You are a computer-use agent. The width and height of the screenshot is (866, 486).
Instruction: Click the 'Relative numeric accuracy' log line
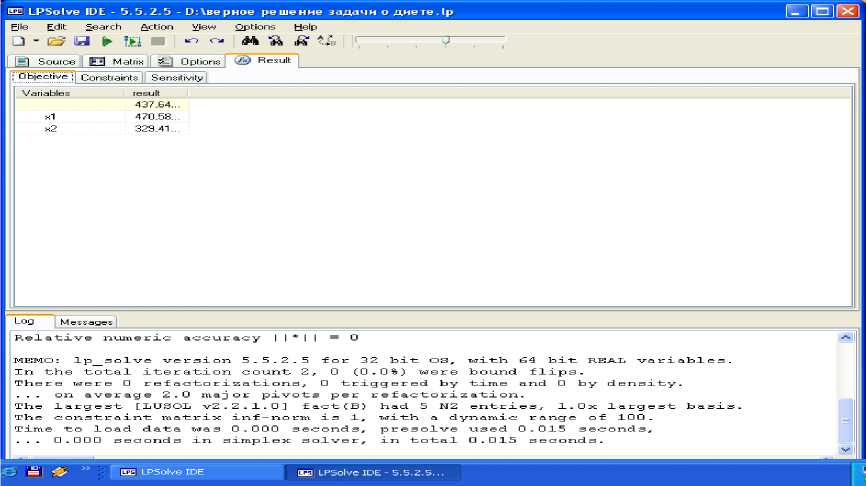[x=187, y=337]
